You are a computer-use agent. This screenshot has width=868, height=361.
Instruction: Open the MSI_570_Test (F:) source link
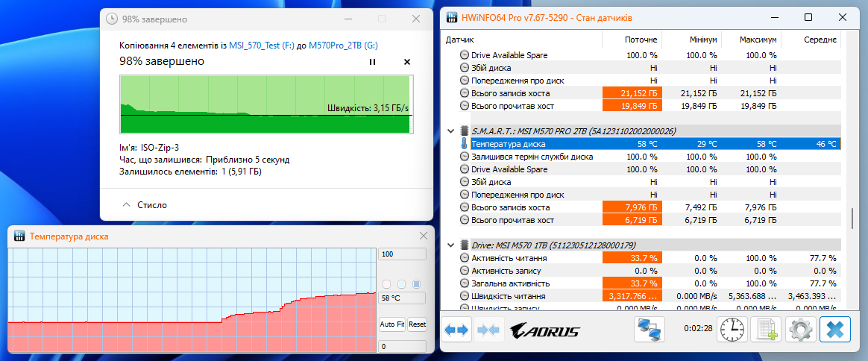click(261, 46)
